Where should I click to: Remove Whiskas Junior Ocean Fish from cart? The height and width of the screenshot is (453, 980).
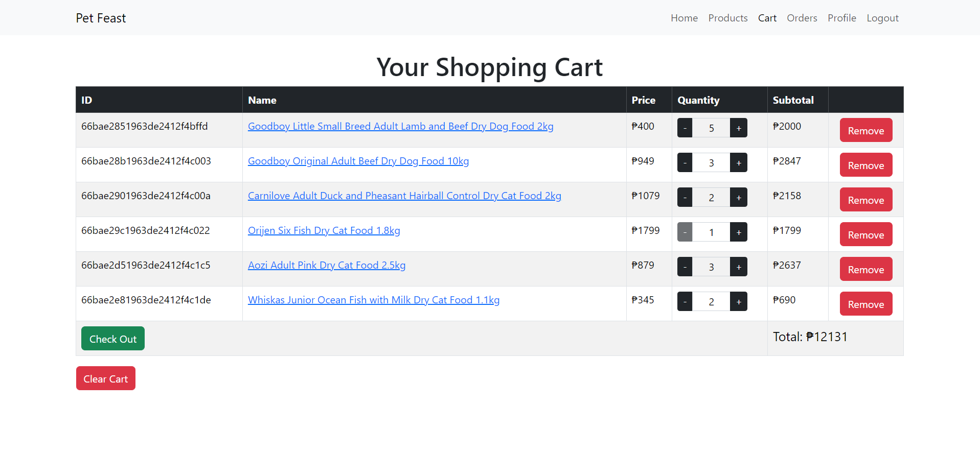(x=865, y=304)
